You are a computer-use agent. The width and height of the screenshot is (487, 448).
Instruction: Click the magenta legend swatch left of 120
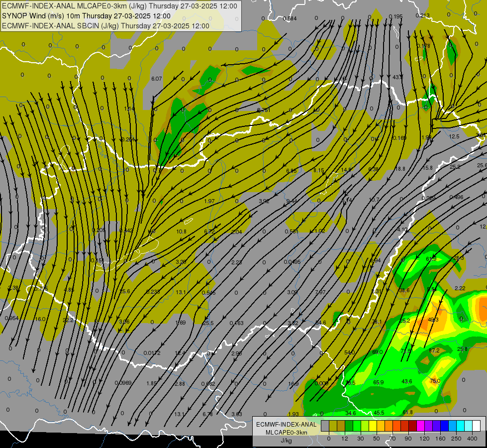click(420, 426)
